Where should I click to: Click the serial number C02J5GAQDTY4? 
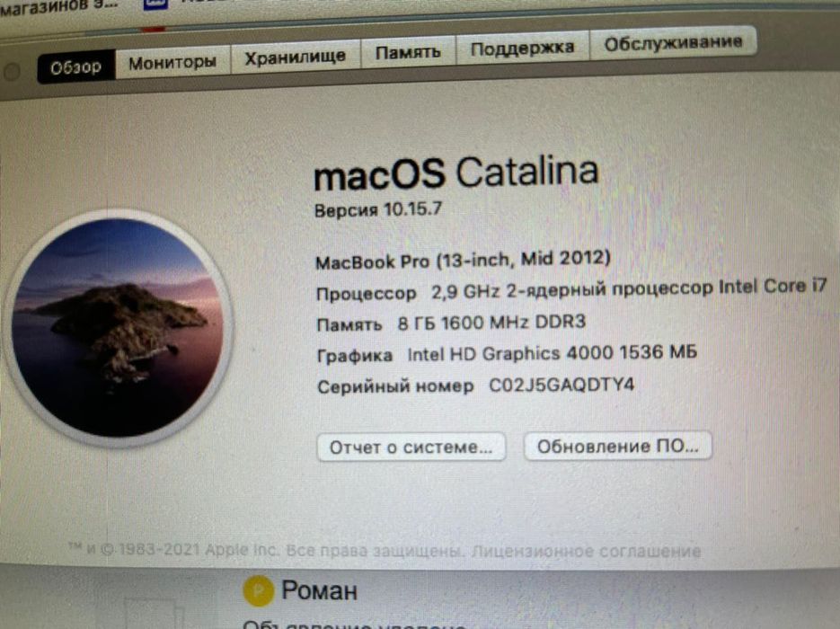561,385
